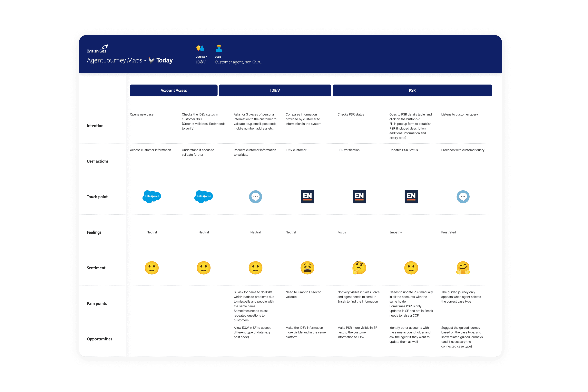The image size is (588, 392).
Task: Select the ID&V phase header
Action: pos(275,90)
